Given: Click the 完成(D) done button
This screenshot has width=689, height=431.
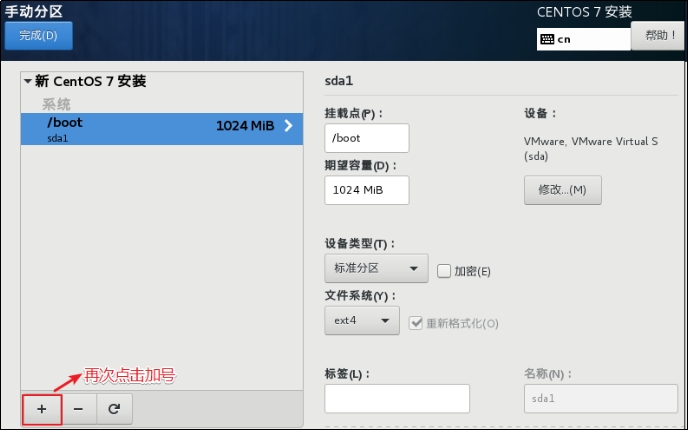Looking at the screenshot, I should 38,35.
